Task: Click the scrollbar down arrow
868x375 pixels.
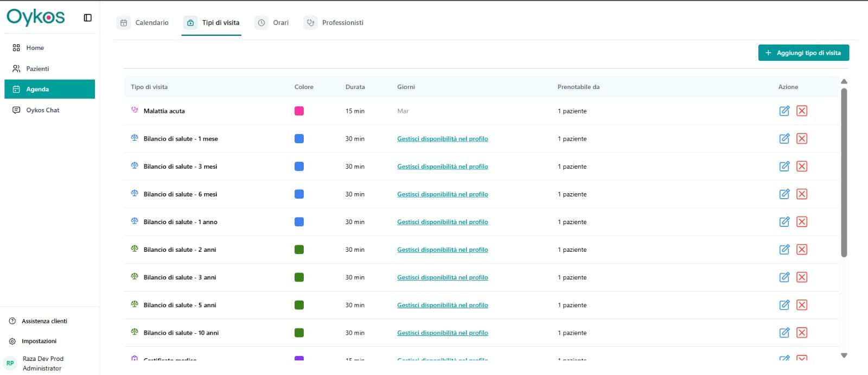Action: coord(844,355)
